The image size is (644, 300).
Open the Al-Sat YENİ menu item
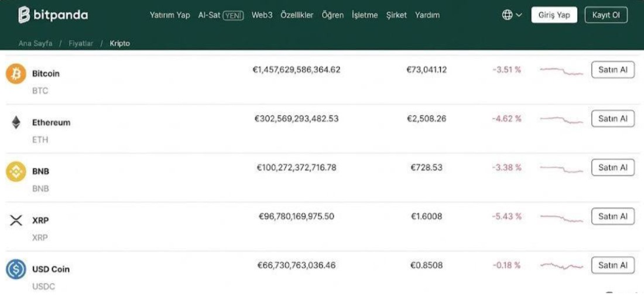(x=221, y=15)
